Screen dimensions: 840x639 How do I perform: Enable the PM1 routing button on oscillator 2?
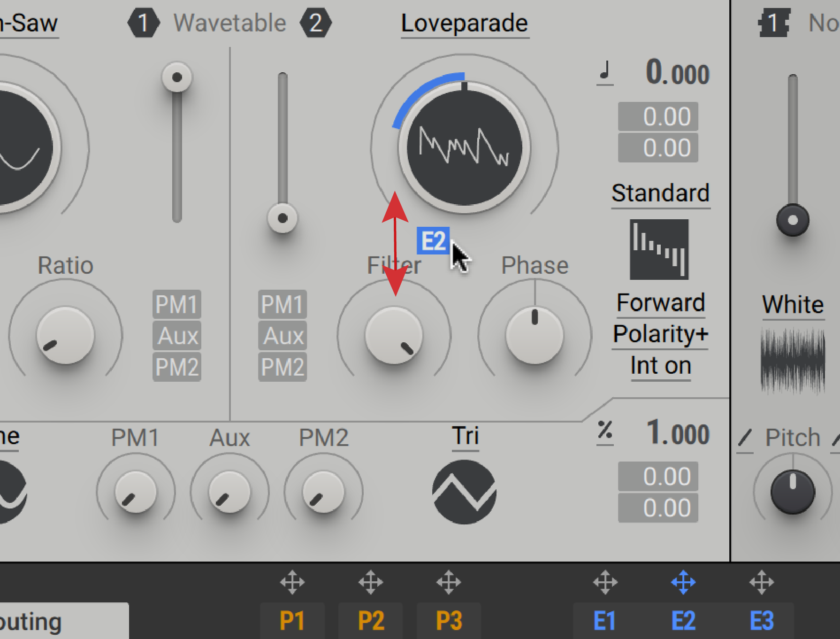pos(282,305)
